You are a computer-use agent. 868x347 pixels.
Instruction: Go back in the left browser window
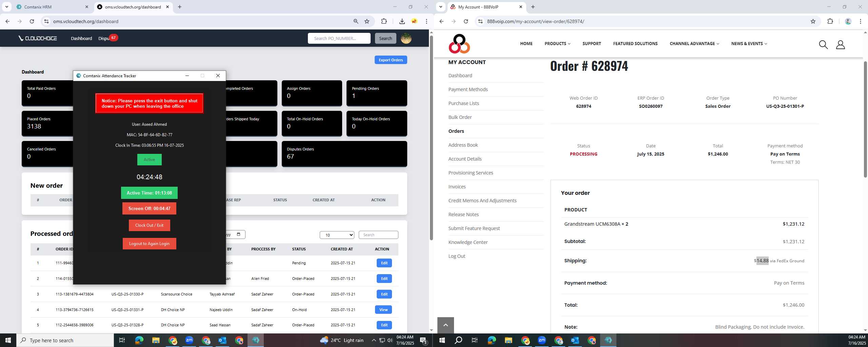7,21
